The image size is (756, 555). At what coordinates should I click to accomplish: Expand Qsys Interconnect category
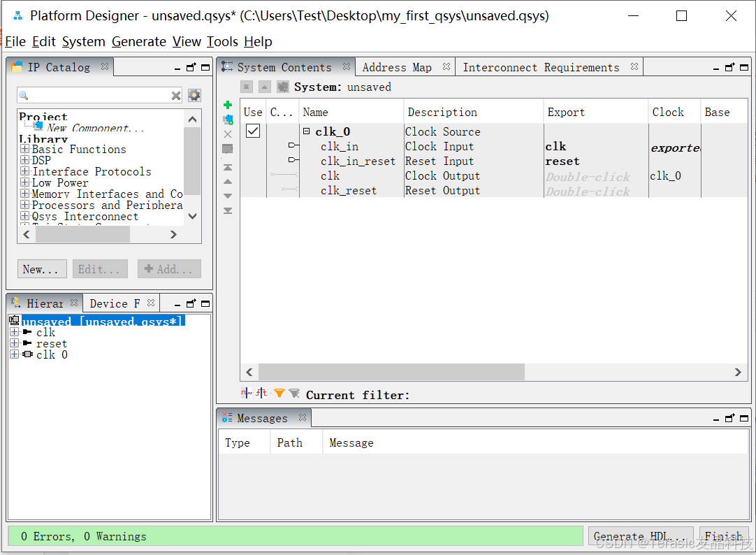click(x=25, y=215)
